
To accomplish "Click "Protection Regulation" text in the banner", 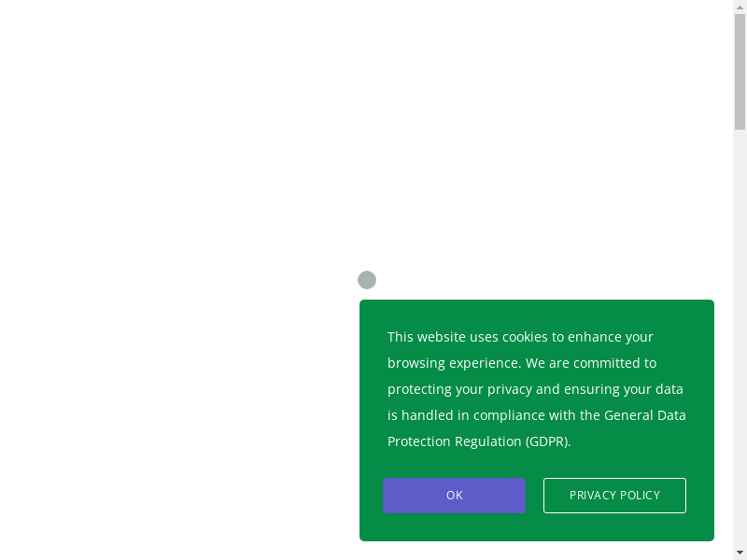I will pyautogui.click(x=454, y=441).
